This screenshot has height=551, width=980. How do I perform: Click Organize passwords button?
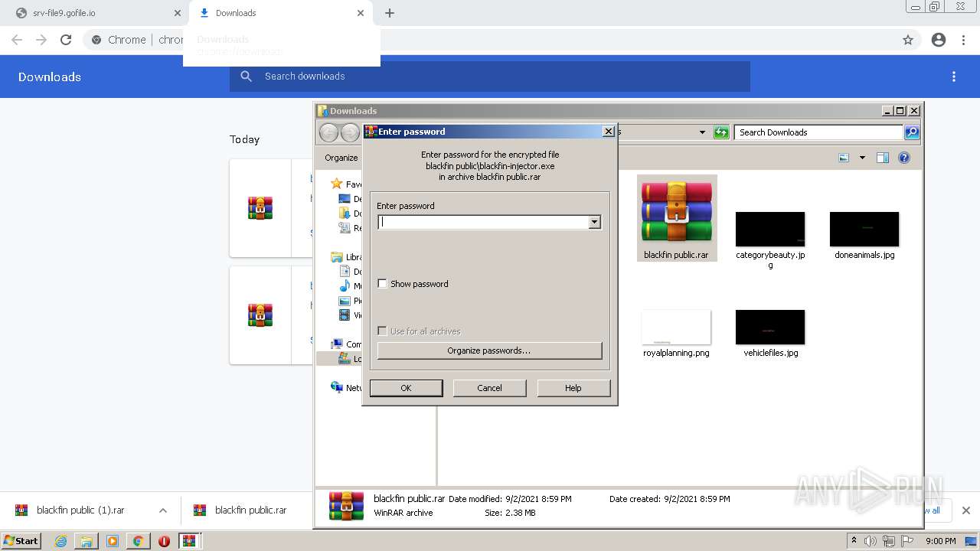[x=489, y=350]
